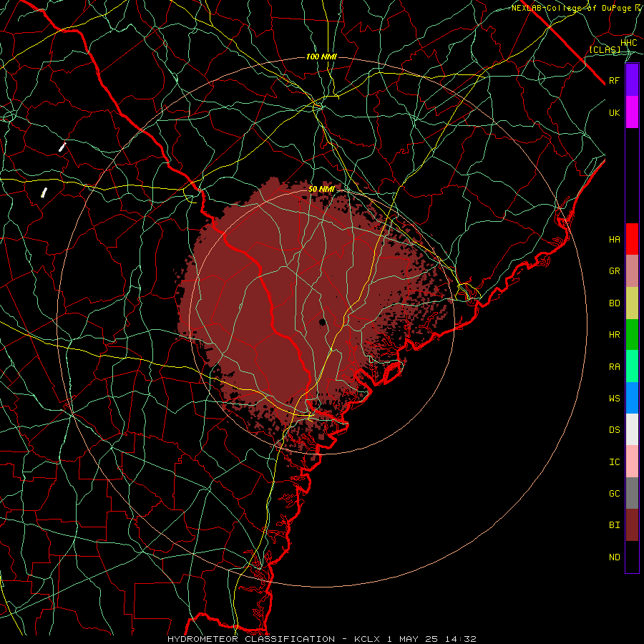Click the BI legend label
Viewport: 644px width, 644px height.
coord(615,525)
